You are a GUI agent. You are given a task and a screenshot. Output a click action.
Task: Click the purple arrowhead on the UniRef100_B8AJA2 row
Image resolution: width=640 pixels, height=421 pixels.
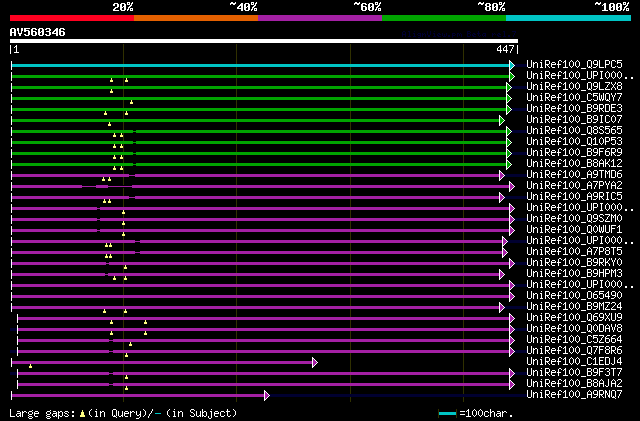pyautogui.click(x=512, y=385)
